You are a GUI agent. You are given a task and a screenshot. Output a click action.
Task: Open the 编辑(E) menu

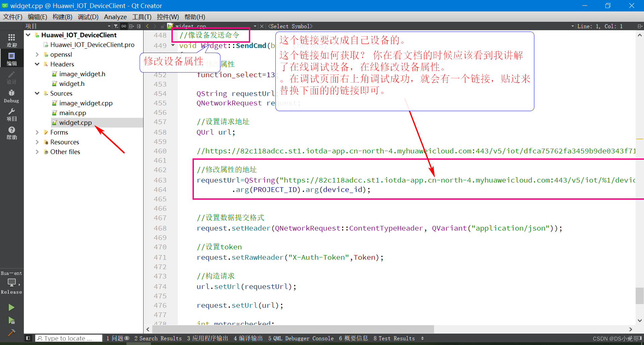pyautogui.click(x=37, y=17)
